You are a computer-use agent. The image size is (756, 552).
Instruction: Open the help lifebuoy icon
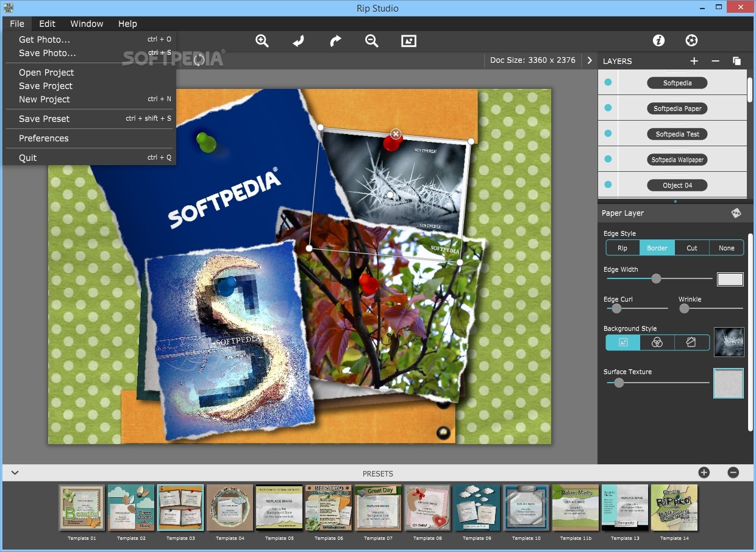coord(691,40)
